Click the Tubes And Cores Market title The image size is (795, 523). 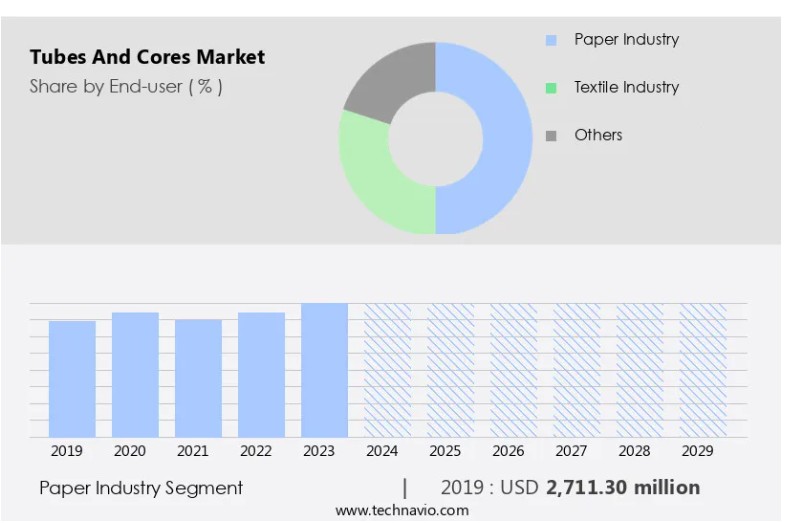[147, 56]
